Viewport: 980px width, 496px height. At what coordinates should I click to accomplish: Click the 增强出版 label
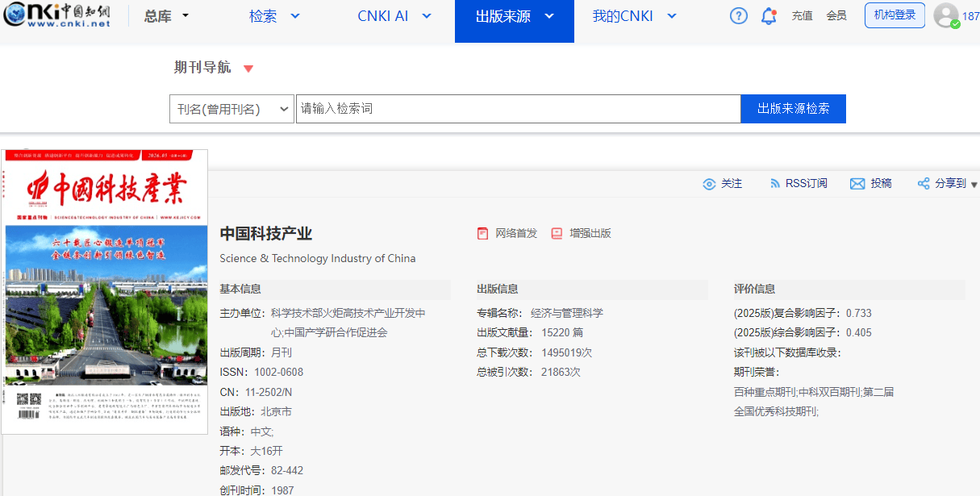(590, 233)
